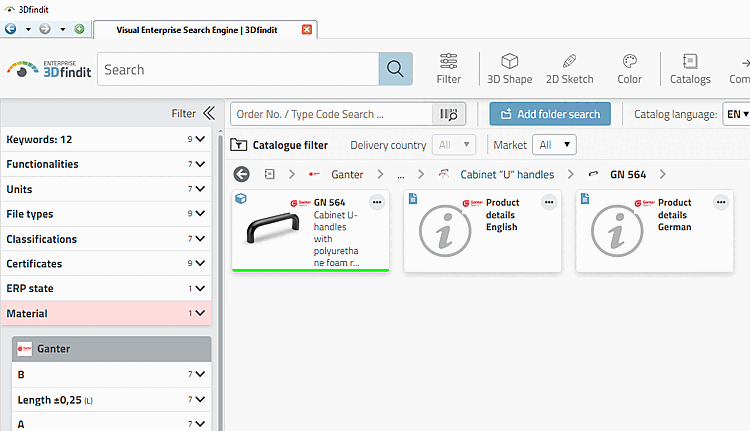Open the Catalogs view
Image resolution: width=750 pixels, height=431 pixels.
click(690, 69)
